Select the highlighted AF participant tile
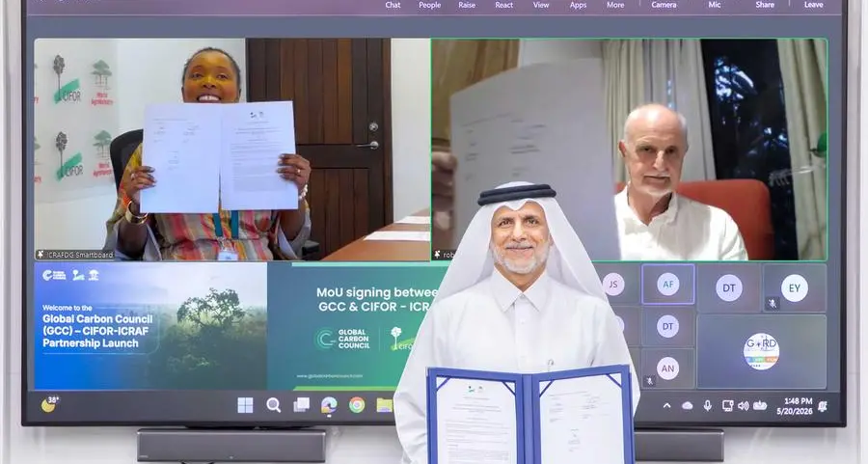The height and width of the screenshot is (464, 868). pos(668,284)
